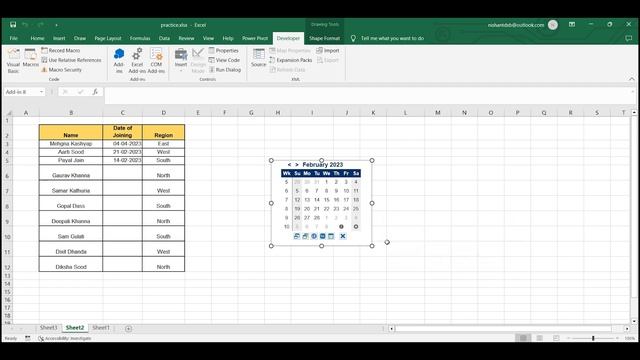Image resolution: width=640 pixels, height=360 pixels.
Task: Switch to the Page Layout tab
Action: click(108, 38)
